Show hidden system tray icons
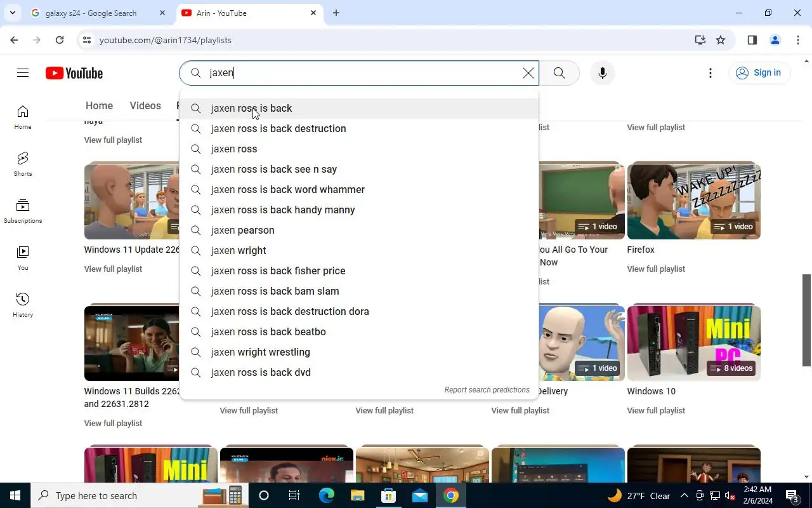 pyautogui.click(x=684, y=495)
